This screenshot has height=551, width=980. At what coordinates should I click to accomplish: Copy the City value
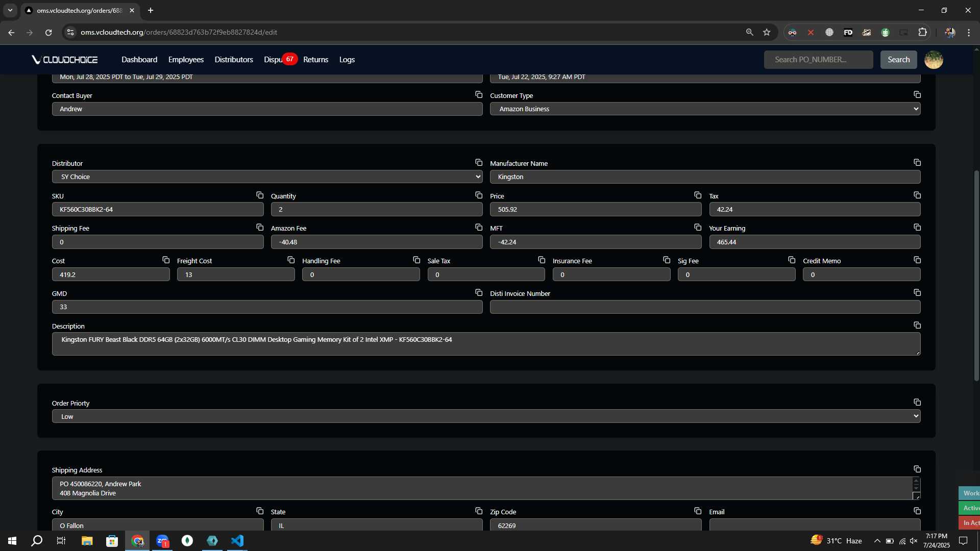(x=259, y=511)
